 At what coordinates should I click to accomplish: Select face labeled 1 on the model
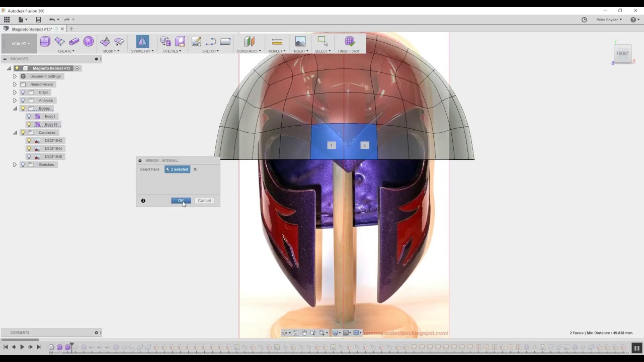click(331, 145)
